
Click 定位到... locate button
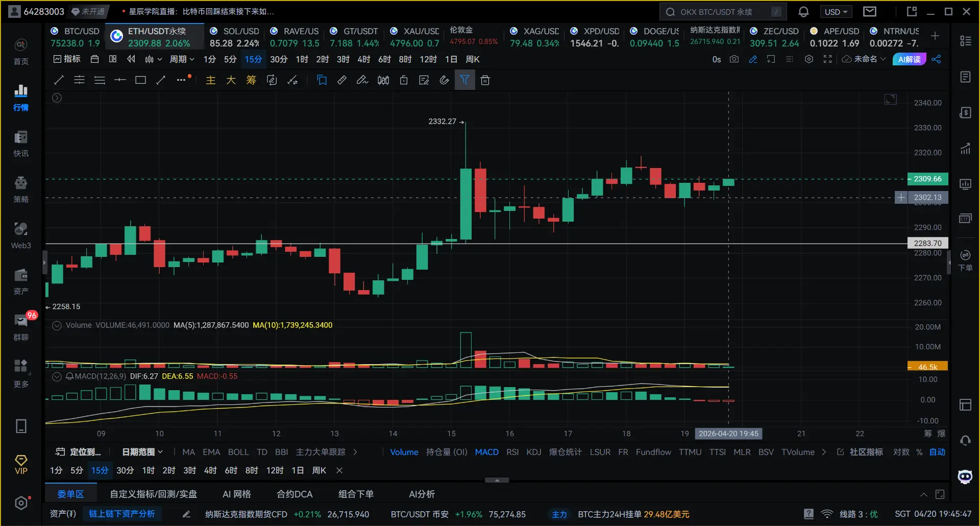(x=78, y=452)
